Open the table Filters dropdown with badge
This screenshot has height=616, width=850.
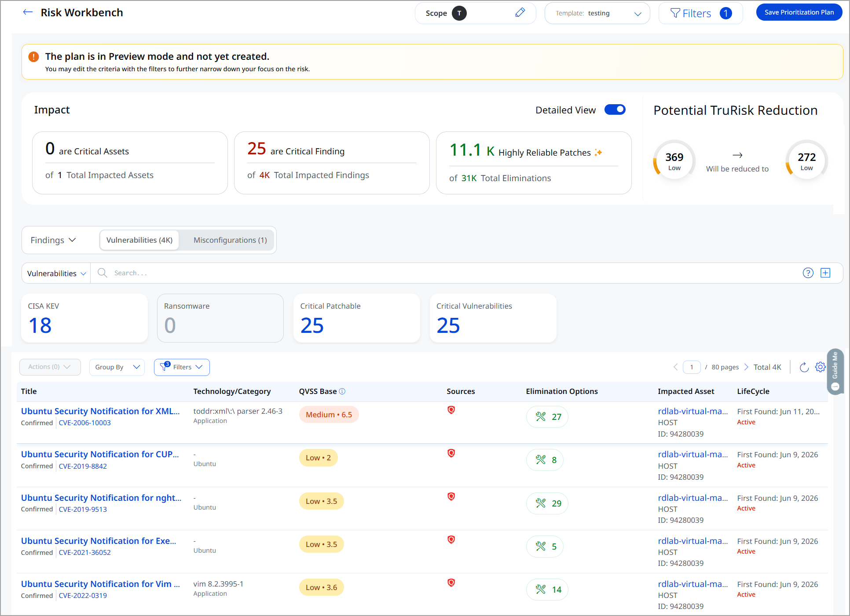(x=182, y=367)
